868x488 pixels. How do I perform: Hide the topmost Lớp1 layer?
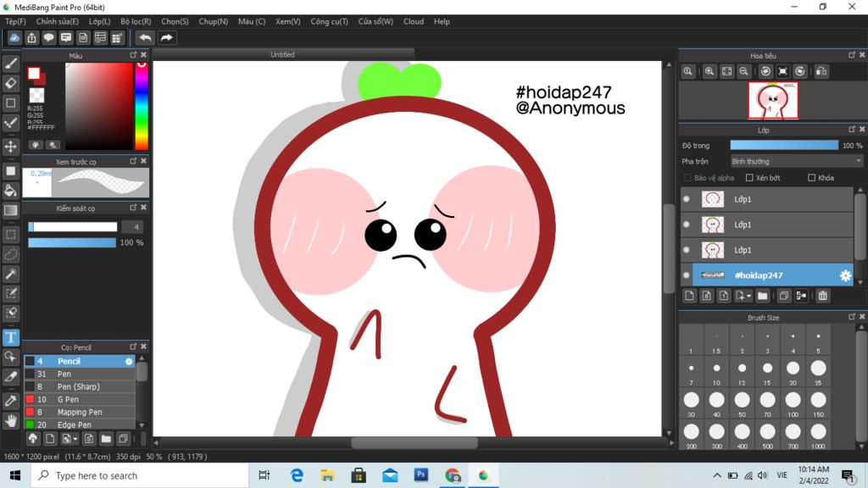click(687, 199)
